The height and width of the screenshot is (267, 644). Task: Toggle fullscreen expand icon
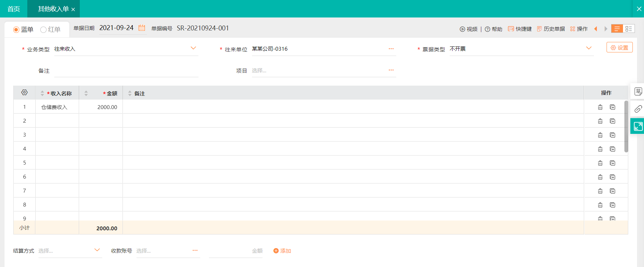pyautogui.click(x=638, y=126)
